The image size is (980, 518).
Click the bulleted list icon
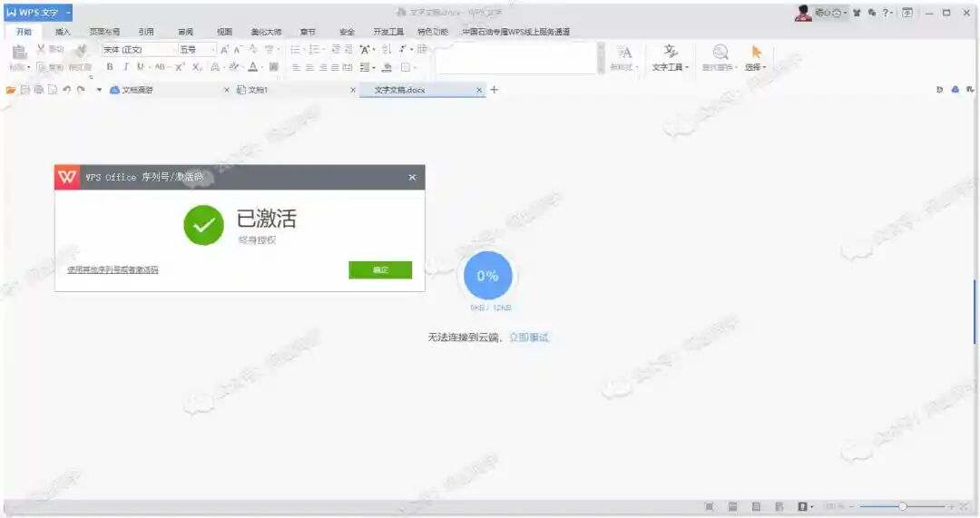[296, 49]
